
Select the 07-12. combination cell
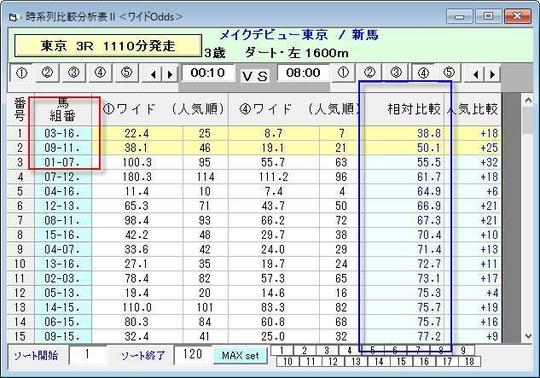63,177
